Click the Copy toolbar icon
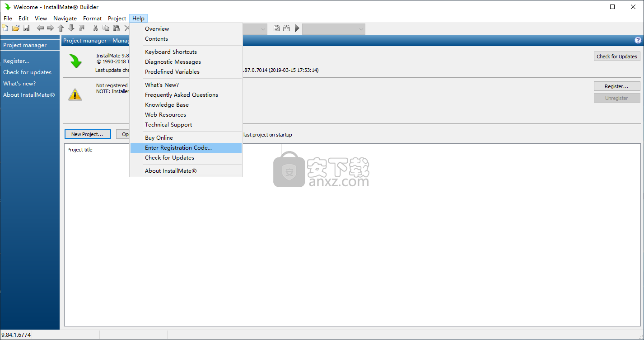This screenshot has height=340, width=644. pos(106,28)
